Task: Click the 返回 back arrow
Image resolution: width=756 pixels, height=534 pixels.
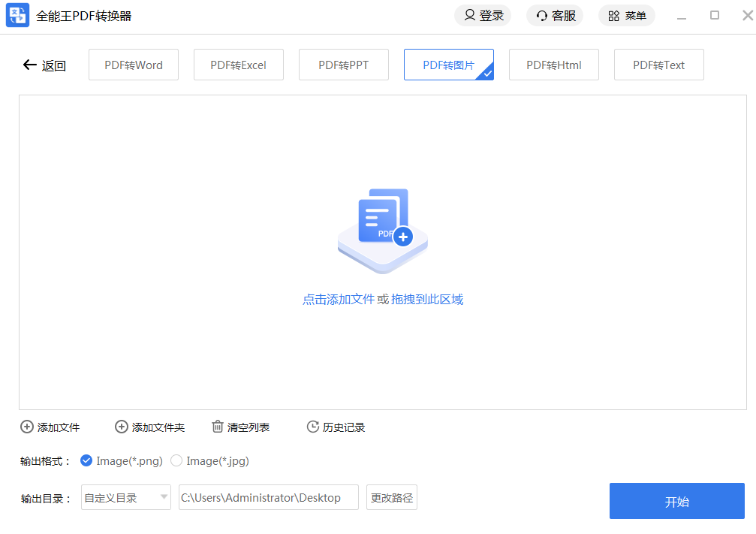Action: pos(30,65)
